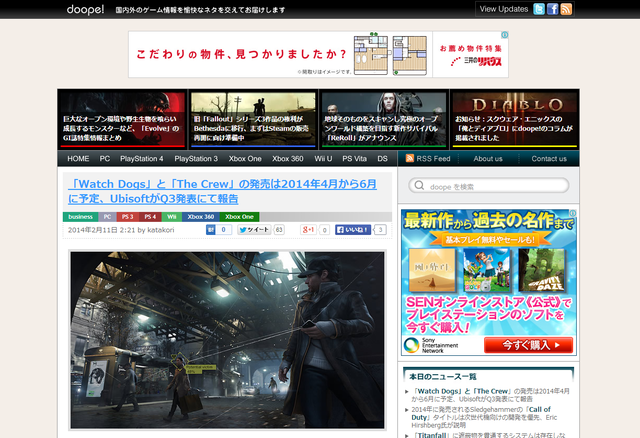Click the PS 4 category tag
Image resolution: width=640 pixels, height=438 pixels.
[x=150, y=217]
